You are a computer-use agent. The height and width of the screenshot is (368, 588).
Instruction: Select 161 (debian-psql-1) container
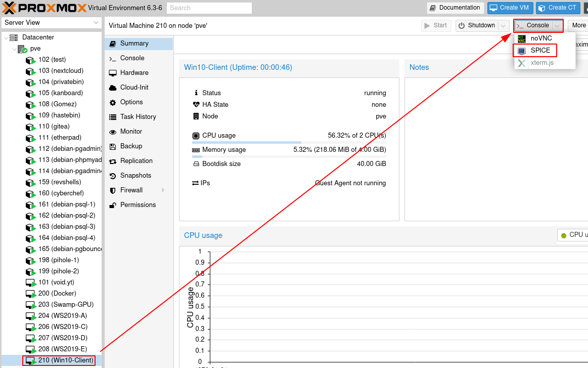[x=52, y=205]
